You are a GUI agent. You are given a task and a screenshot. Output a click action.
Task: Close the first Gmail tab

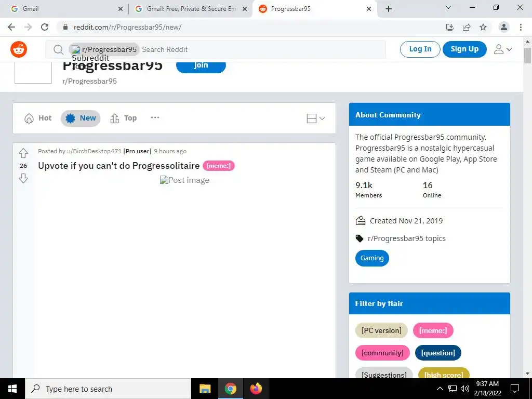(x=121, y=9)
